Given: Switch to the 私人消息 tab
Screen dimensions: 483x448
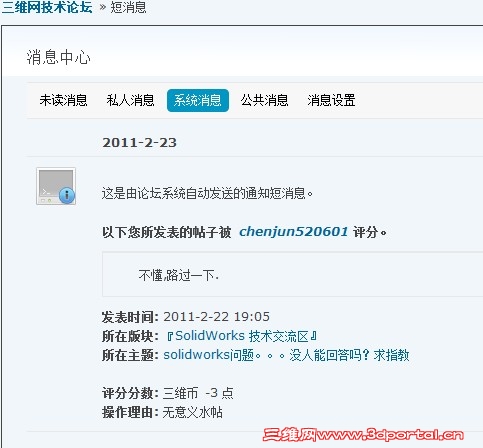Looking at the screenshot, I should click(x=130, y=100).
